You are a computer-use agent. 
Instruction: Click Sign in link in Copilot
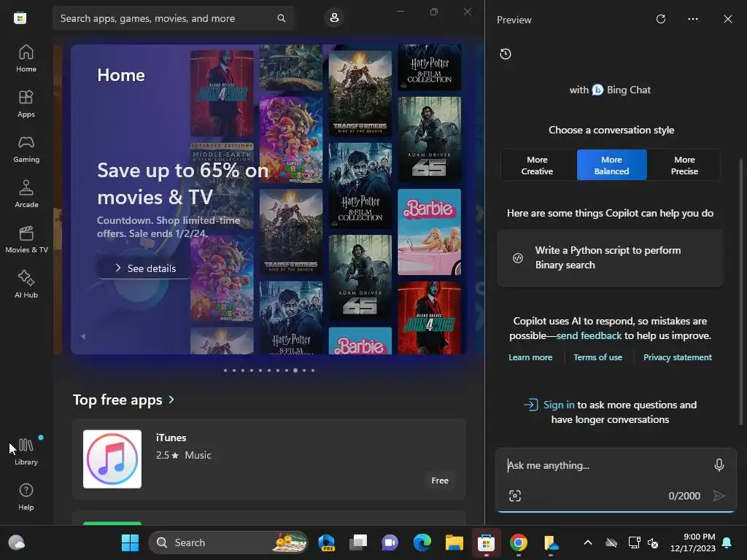(559, 405)
